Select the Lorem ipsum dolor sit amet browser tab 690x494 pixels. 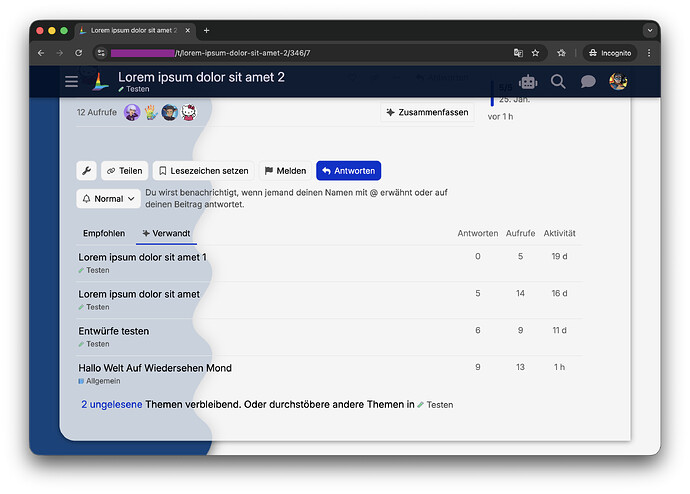point(134,30)
